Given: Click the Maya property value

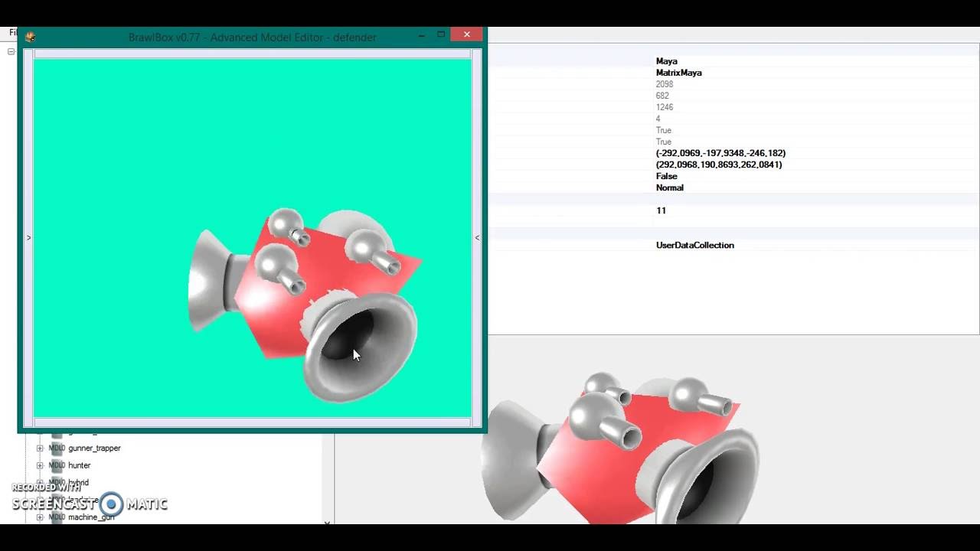Looking at the screenshot, I should click(x=667, y=61).
